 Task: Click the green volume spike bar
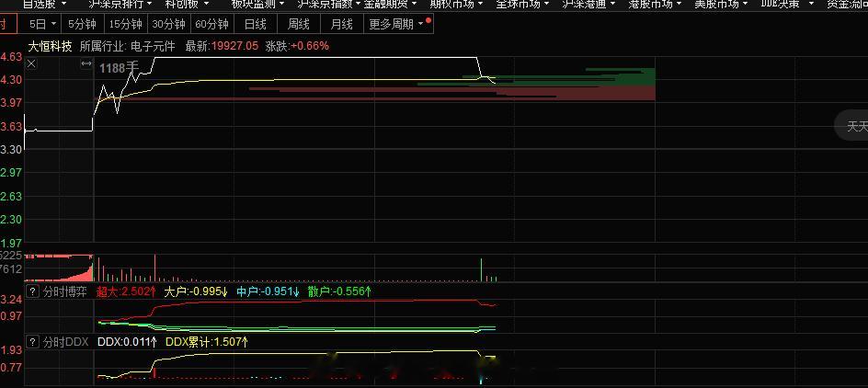pyautogui.click(x=481, y=270)
